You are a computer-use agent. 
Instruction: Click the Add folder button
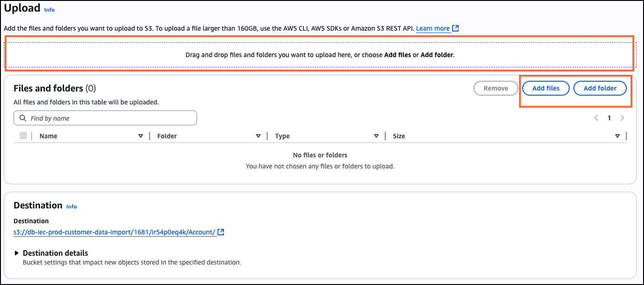[600, 88]
